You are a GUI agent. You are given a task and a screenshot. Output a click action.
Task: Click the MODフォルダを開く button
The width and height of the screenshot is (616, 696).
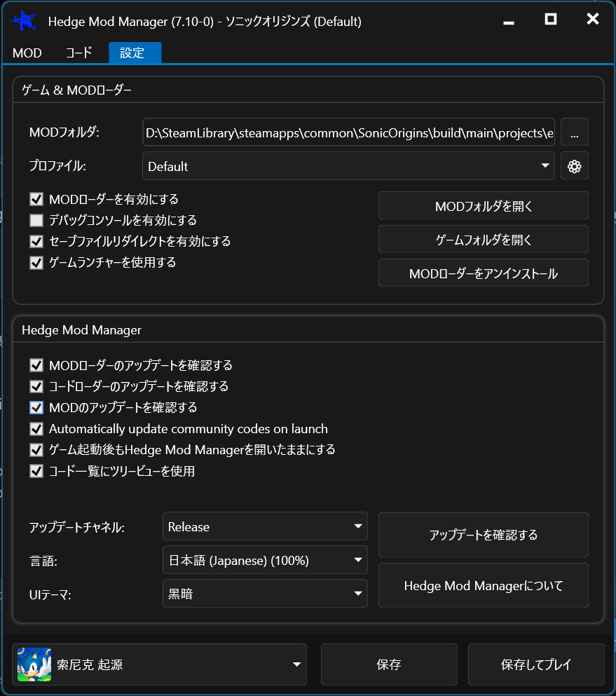(483, 205)
